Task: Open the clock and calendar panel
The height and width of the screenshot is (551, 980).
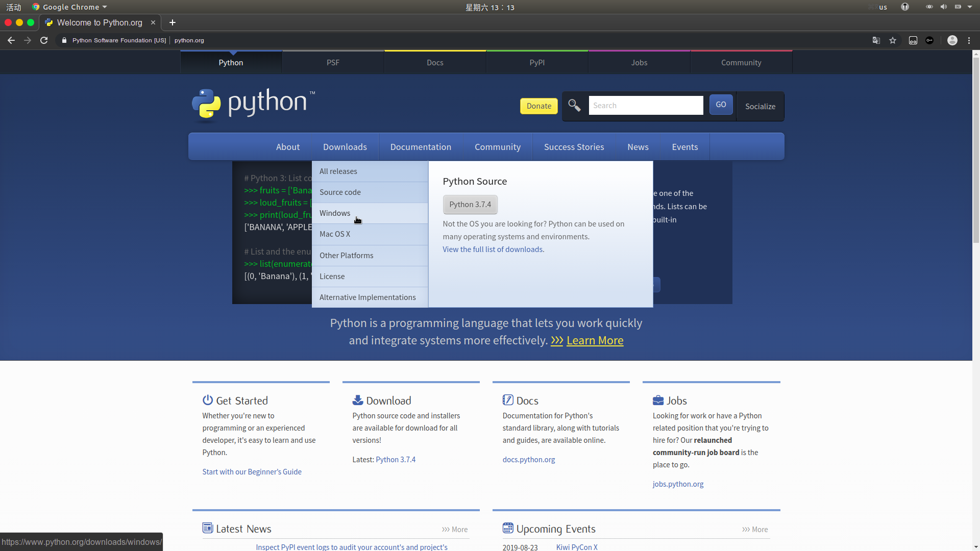Action: [x=490, y=7]
